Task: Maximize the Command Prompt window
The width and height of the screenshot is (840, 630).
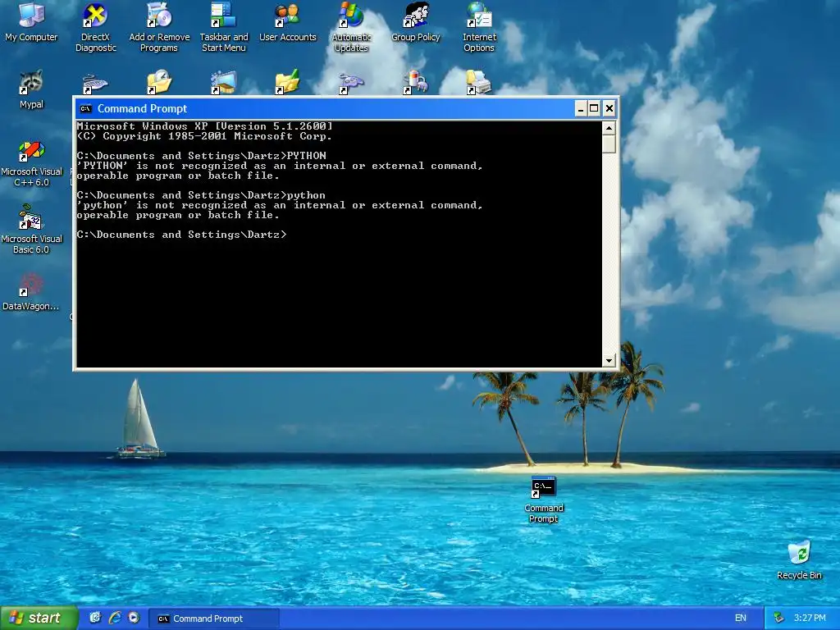Action: click(594, 109)
